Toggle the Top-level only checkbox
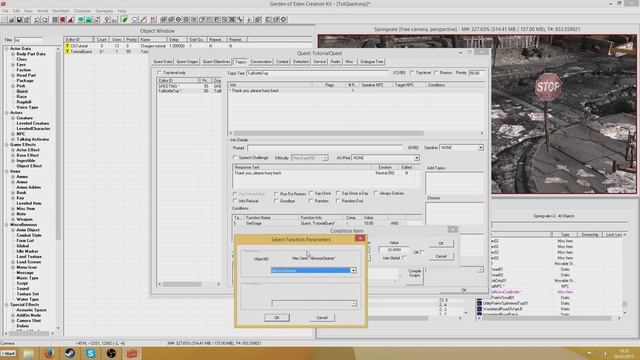The height and width of the screenshot is (360, 640). coord(159,73)
